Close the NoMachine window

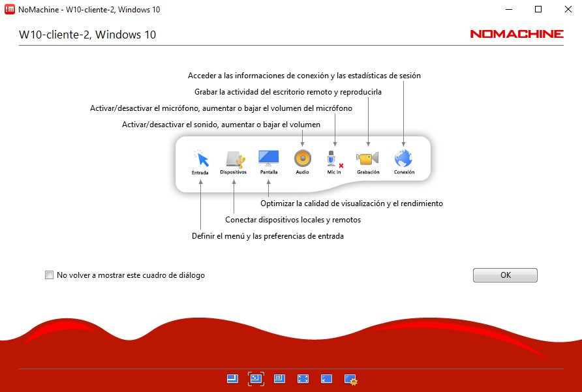point(567,10)
